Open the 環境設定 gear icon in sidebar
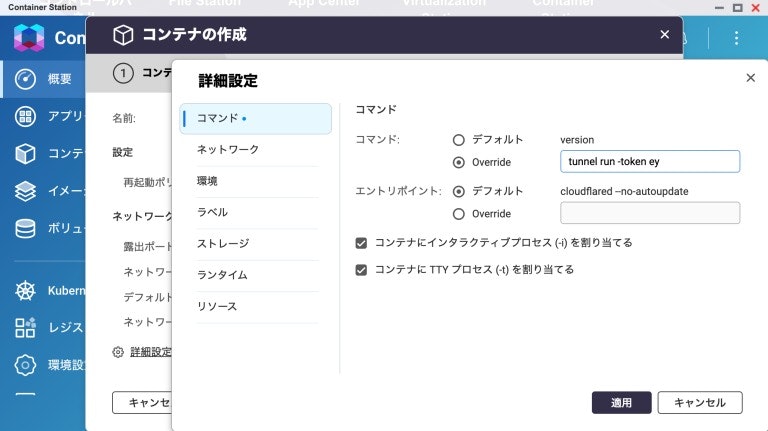 [x=25, y=365]
